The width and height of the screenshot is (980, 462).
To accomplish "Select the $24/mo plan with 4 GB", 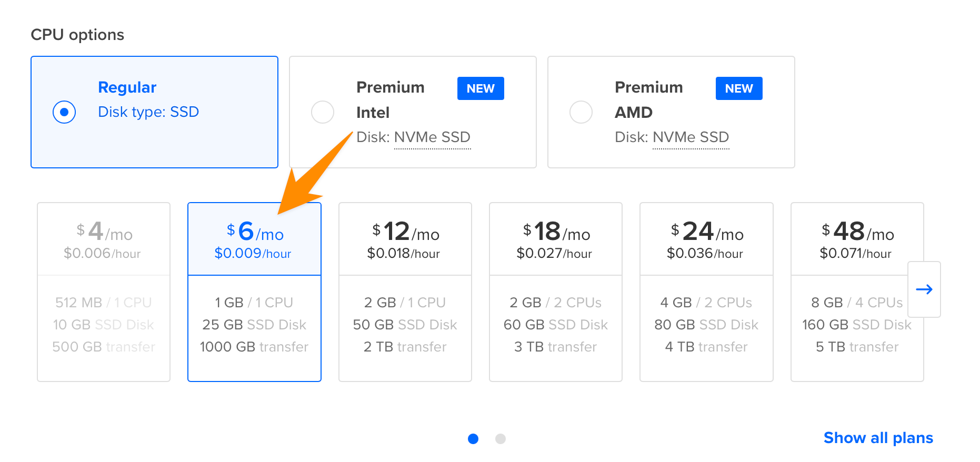I will pos(706,292).
